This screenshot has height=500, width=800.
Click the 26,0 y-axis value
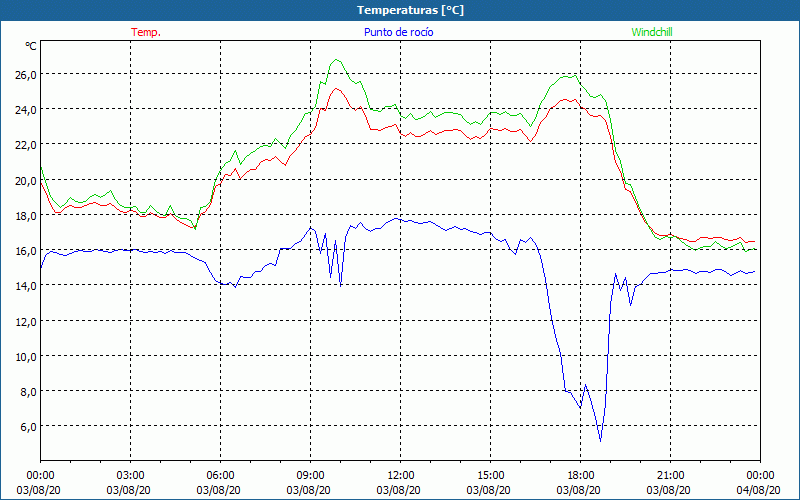pos(25,74)
